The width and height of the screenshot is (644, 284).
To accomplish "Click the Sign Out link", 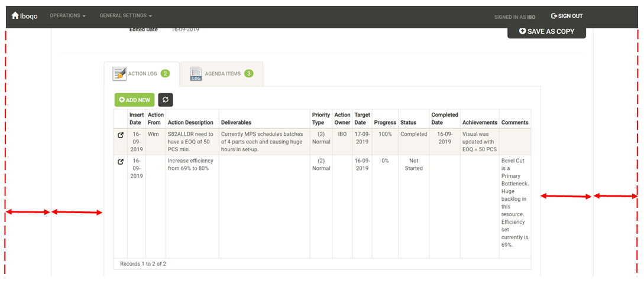I will coord(567,16).
